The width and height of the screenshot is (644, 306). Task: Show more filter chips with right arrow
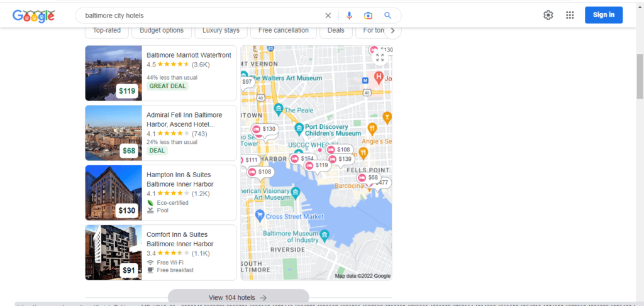coord(392,31)
